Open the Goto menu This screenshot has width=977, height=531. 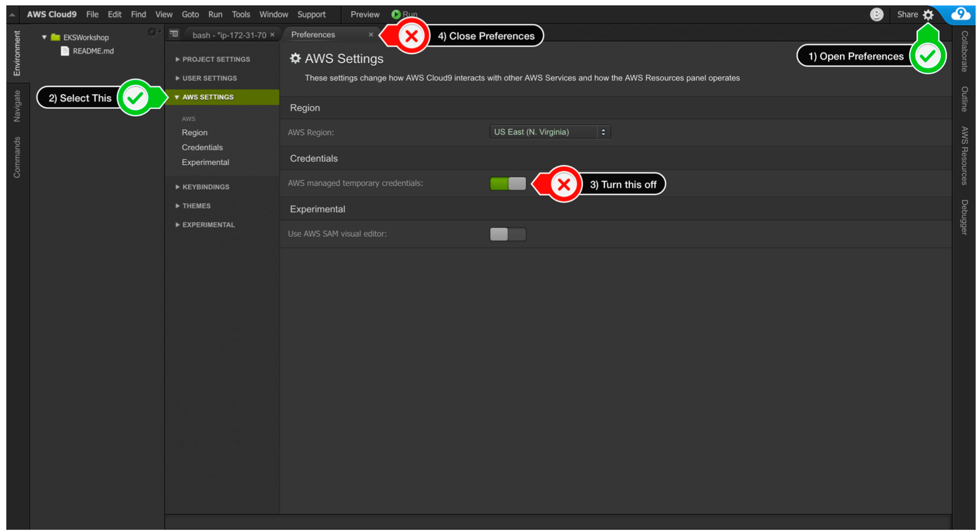click(190, 14)
